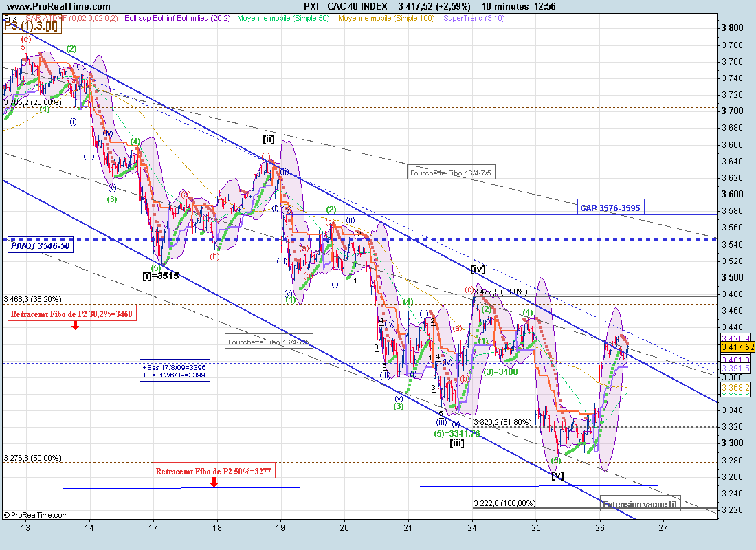Select the SAR ATDMF indicator legend

tap(71, 18)
